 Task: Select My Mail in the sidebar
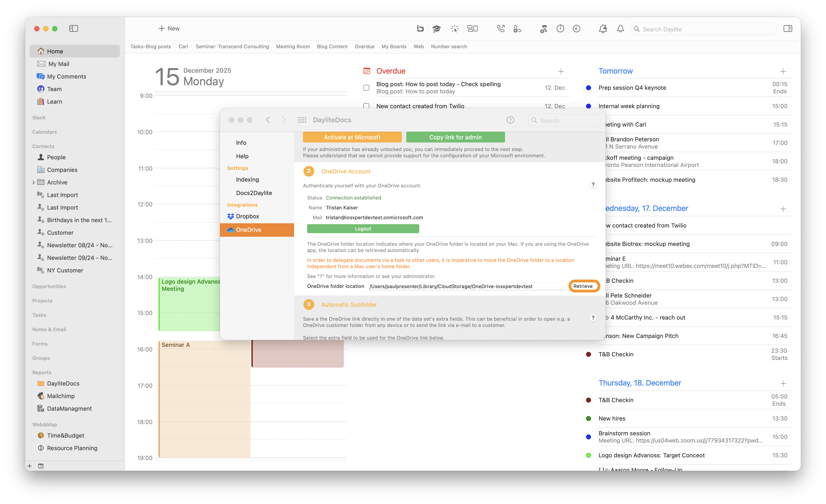click(x=75, y=64)
